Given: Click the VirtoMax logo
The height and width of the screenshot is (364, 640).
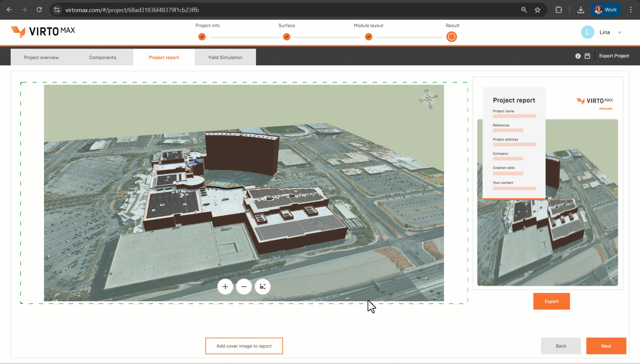Looking at the screenshot, I should pos(43,32).
